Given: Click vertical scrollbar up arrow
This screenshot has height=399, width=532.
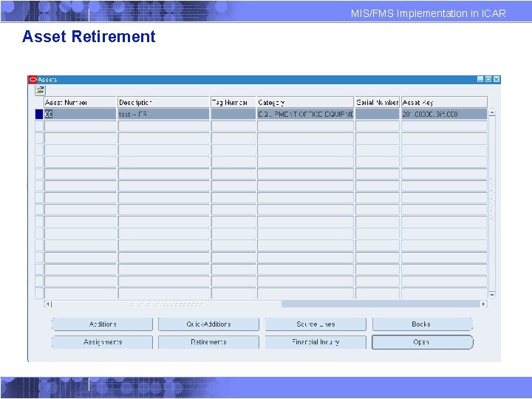Looking at the screenshot, I should pos(492,112).
